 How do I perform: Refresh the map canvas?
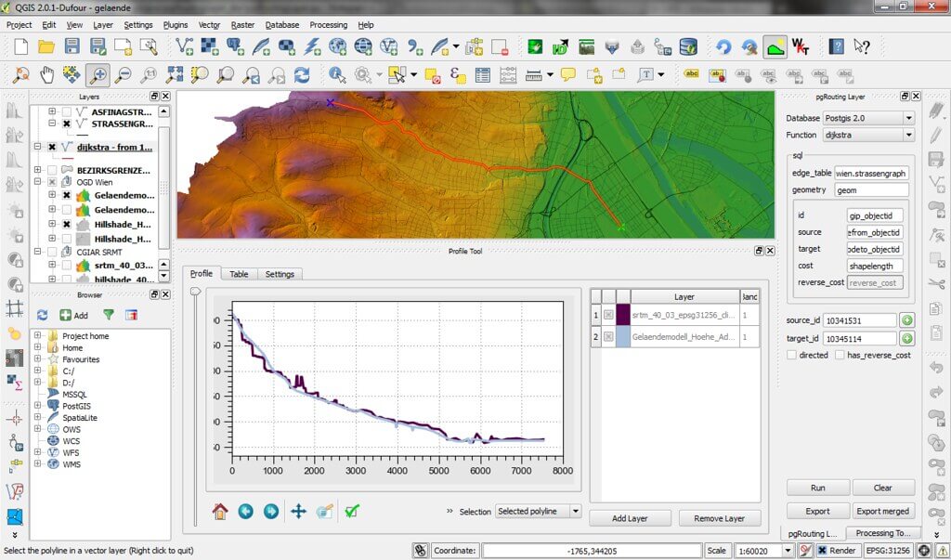302,72
